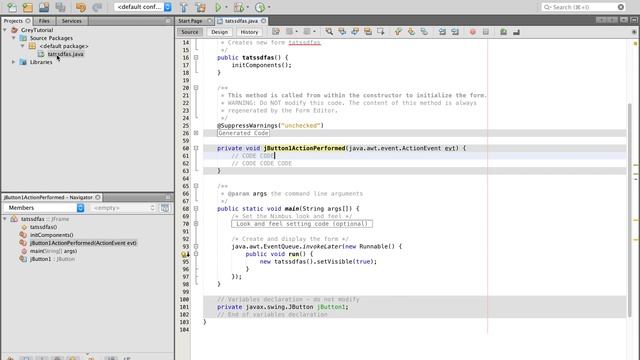Open the Profile Project dropdown arrow

click(269, 7)
